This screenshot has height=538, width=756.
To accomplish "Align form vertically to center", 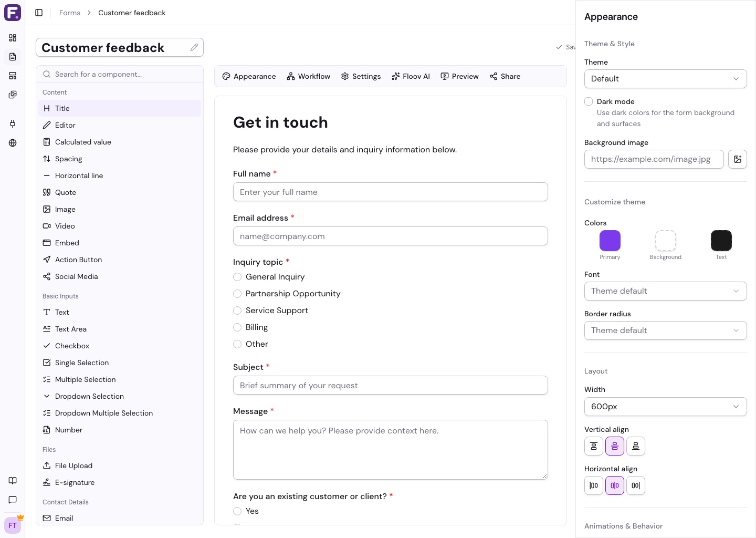I will click(615, 446).
